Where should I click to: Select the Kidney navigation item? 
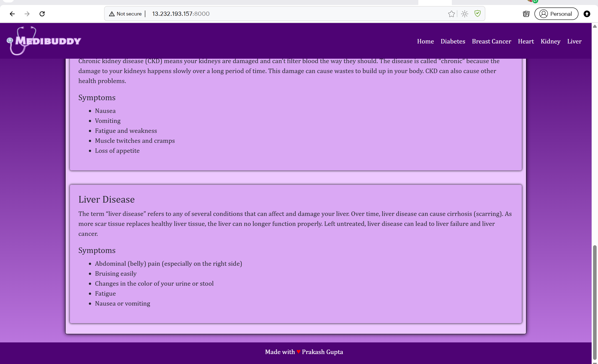click(x=550, y=41)
